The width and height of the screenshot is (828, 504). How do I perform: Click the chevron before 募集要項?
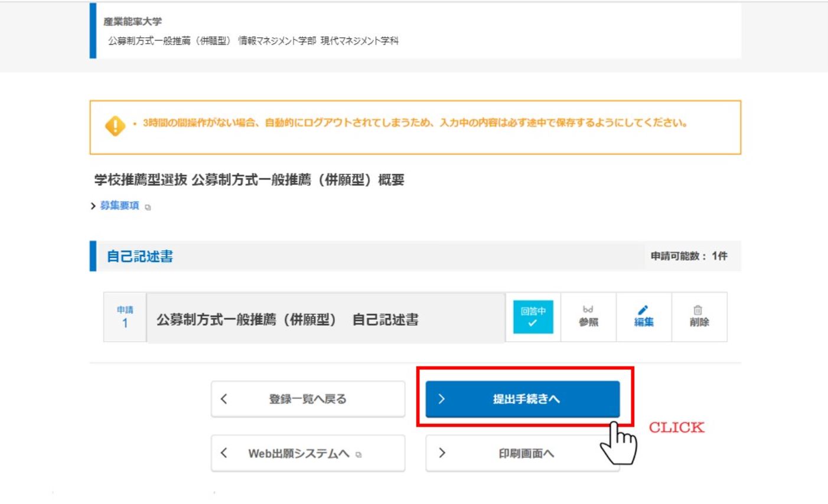93,206
